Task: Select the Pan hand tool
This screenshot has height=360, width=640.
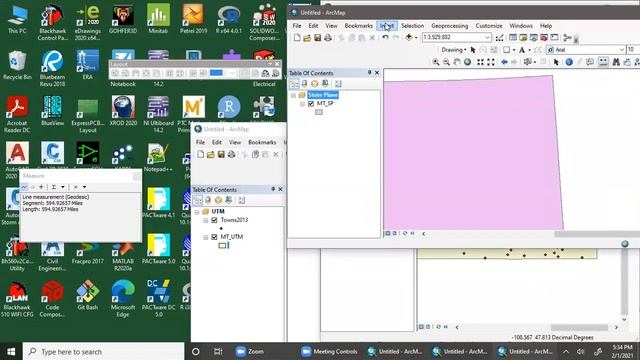Action: click(x=457, y=62)
